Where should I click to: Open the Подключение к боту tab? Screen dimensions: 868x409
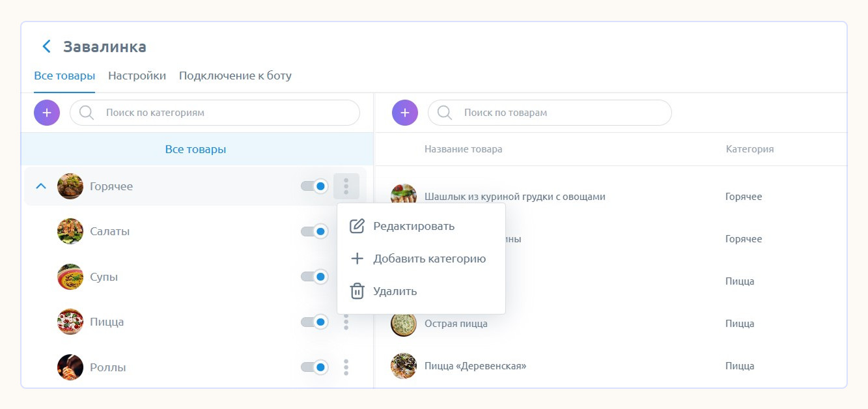point(235,76)
